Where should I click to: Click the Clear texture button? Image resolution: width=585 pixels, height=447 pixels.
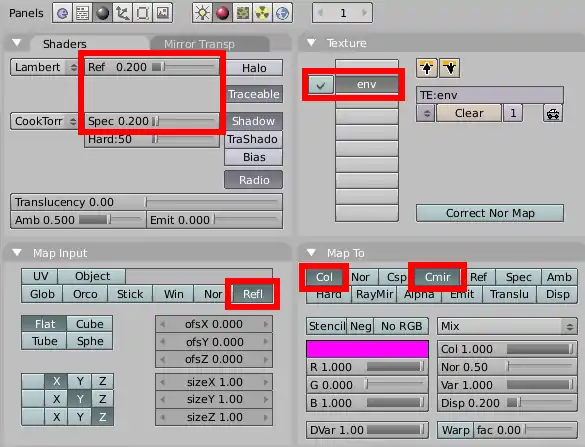tap(469, 113)
